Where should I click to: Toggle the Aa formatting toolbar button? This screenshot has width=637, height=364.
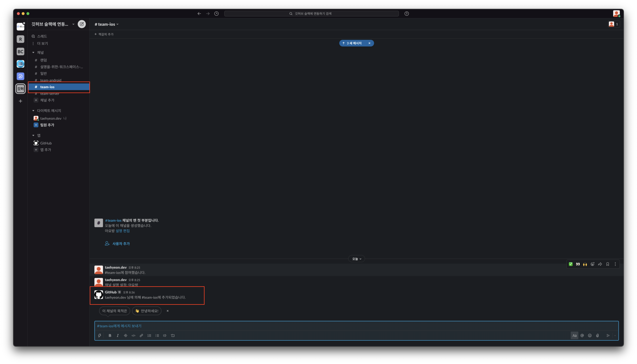pos(574,336)
